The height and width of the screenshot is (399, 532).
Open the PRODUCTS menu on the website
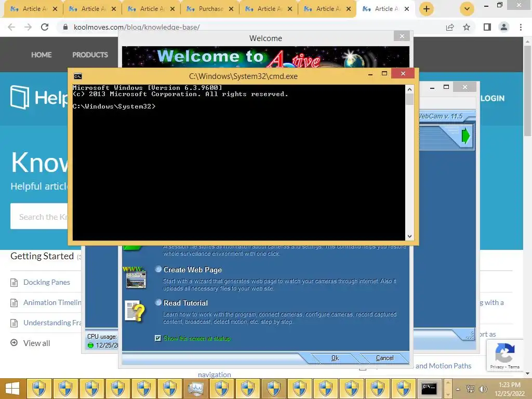[90, 55]
